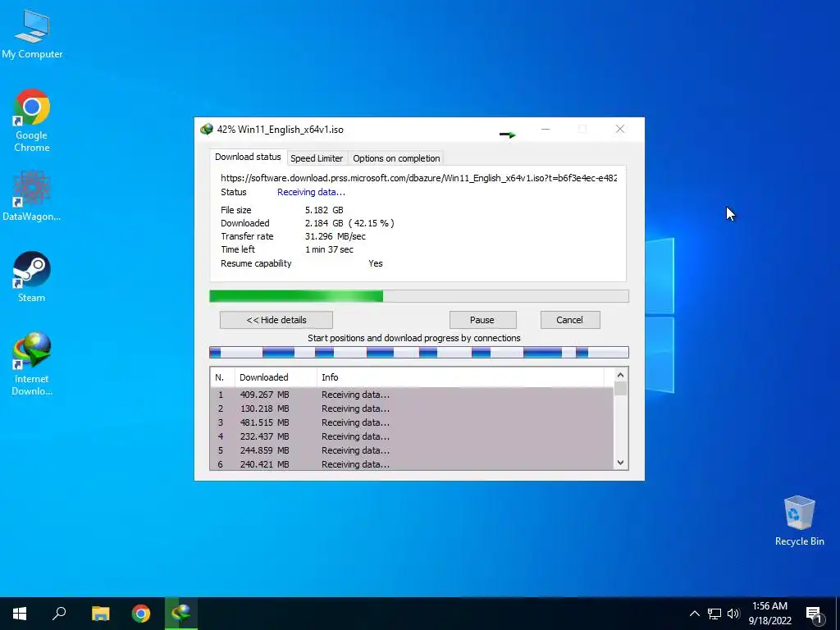Select connection row with 232.437 MB
This screenshot has height=630, width=840.
coord(412,436)
